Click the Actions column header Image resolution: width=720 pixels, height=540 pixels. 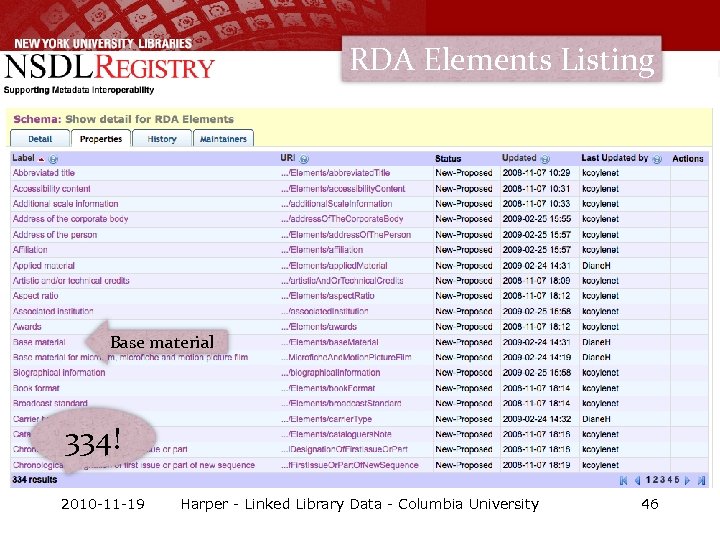pyautogui.click(x=687, y=159)
